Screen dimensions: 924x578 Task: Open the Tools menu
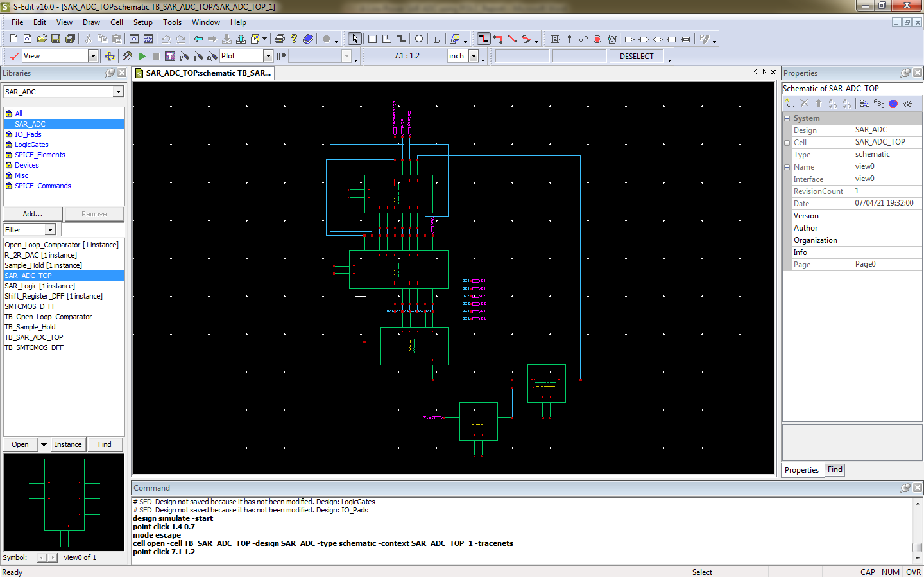coord(172,22)
